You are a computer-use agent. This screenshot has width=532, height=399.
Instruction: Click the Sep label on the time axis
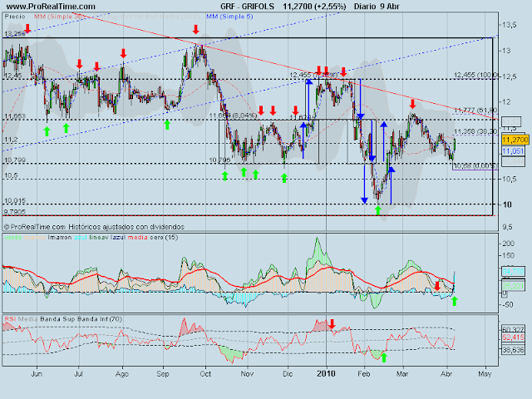(x=163, y=374)
